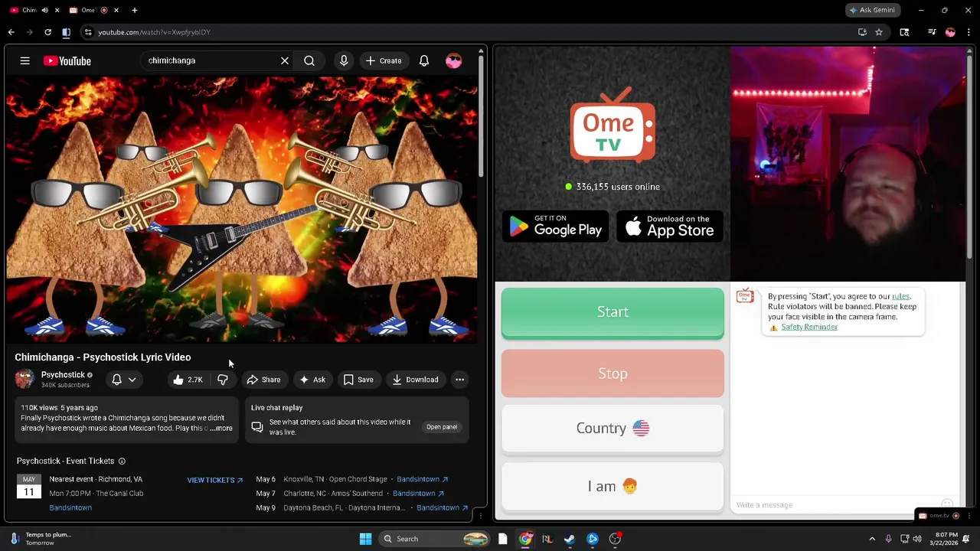Image resolution: width=980 pixels, height=551 pixels.
Task: Click the Ask Gemini button
Action: [x=872, y=10]
